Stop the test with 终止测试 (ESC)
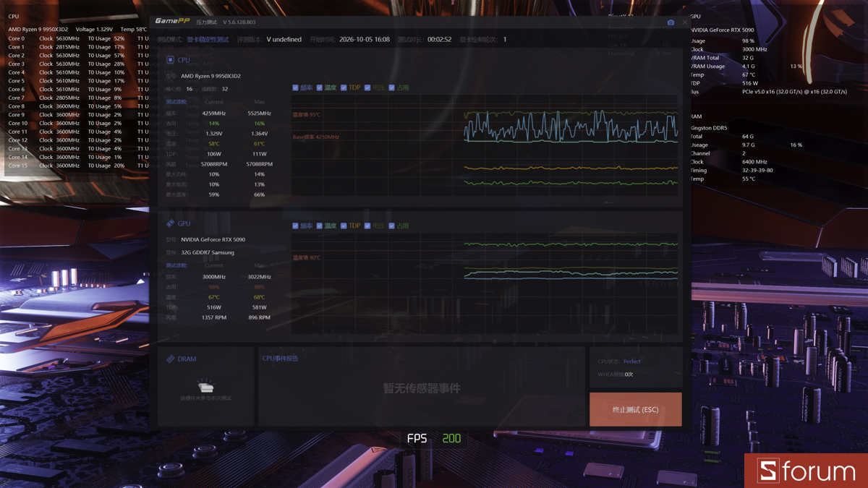Screen dimensions: 868x488 click(636, 409)
